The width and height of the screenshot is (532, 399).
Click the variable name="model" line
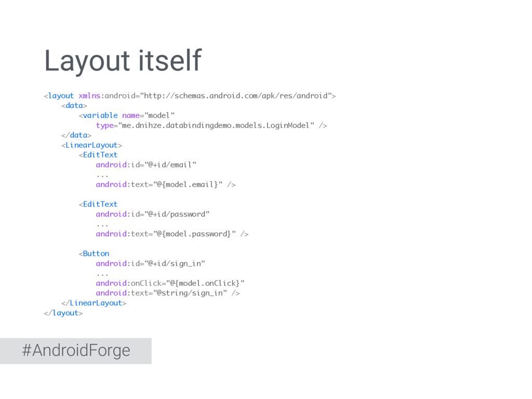[x=127, y=115]
